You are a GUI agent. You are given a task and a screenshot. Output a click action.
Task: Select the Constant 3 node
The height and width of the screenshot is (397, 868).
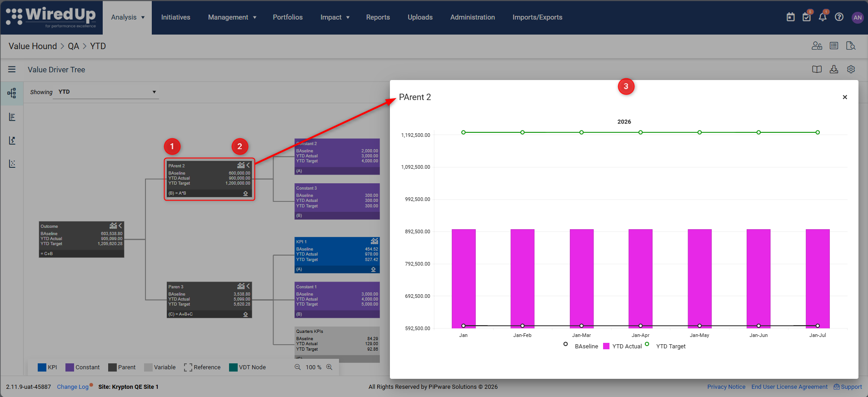coord(337,201)
